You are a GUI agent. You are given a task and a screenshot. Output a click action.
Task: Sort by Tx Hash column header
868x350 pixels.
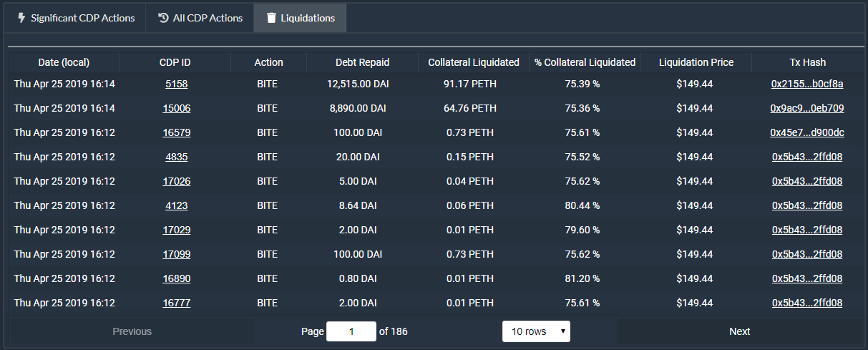tap(807, 62)
